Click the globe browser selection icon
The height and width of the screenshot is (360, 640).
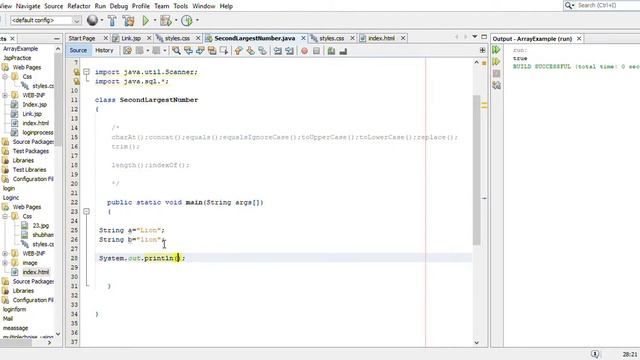[x=92, y=20]
